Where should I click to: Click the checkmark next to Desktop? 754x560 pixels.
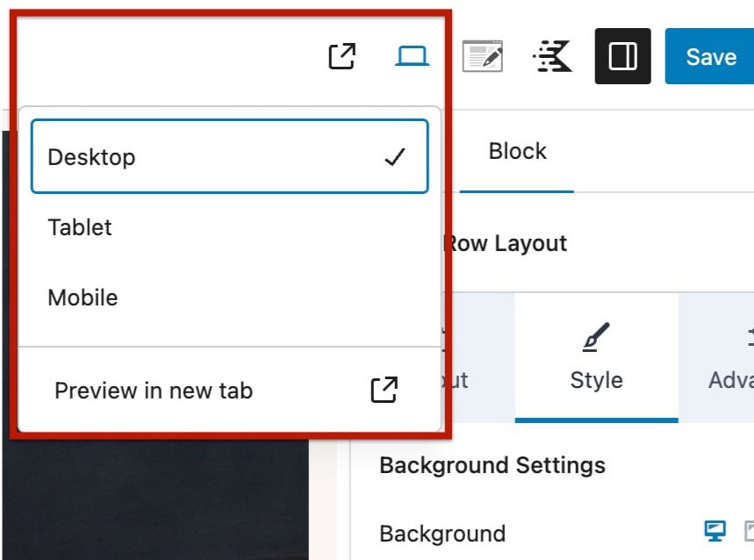396,156
